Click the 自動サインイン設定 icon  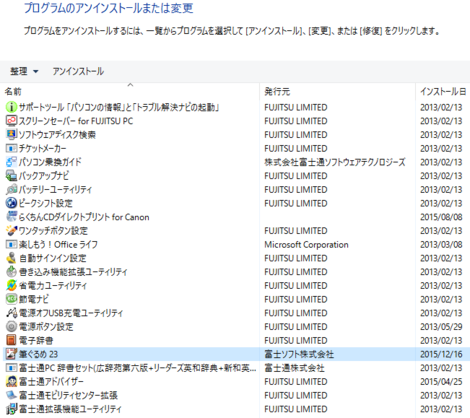pyautogui.click(x=11, y=258)
